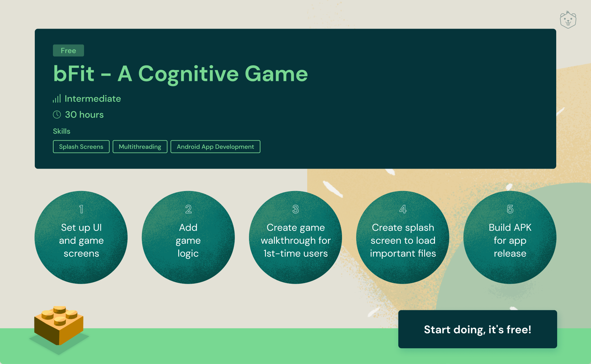Click the Multithreading skill tag icon
The height and width of the screenshot is (364, 591).
(139, 146)
